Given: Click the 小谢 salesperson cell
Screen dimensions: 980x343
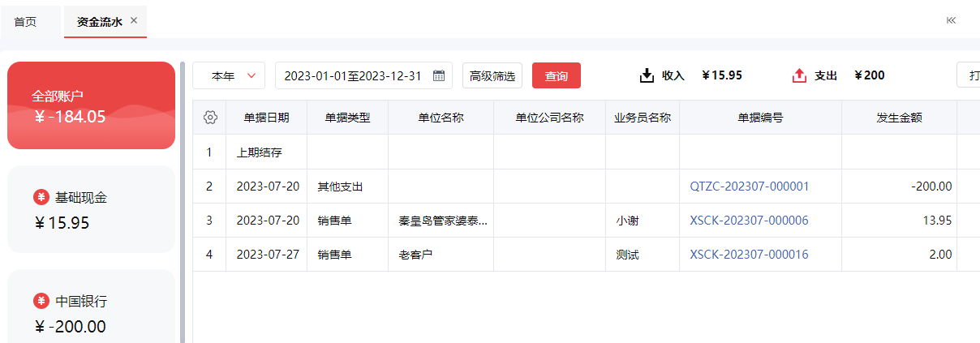Looking at the screenshot, I should click(643, 220).
